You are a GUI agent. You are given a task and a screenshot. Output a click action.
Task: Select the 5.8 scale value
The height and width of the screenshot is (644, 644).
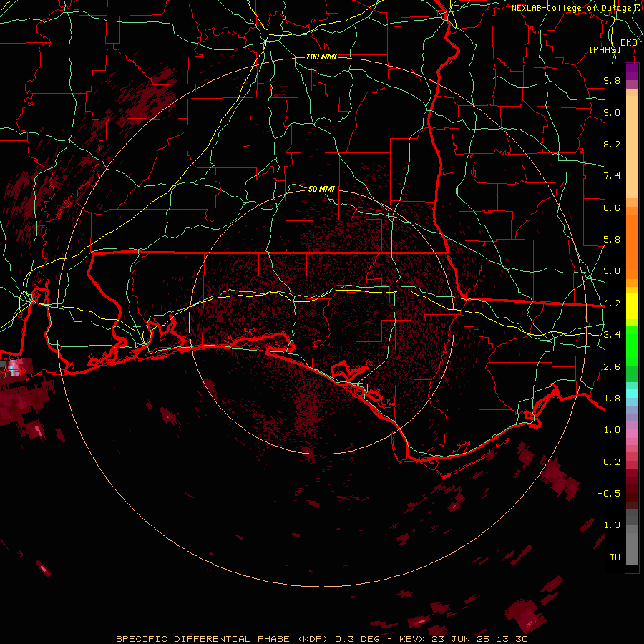(x=612, y=240)
